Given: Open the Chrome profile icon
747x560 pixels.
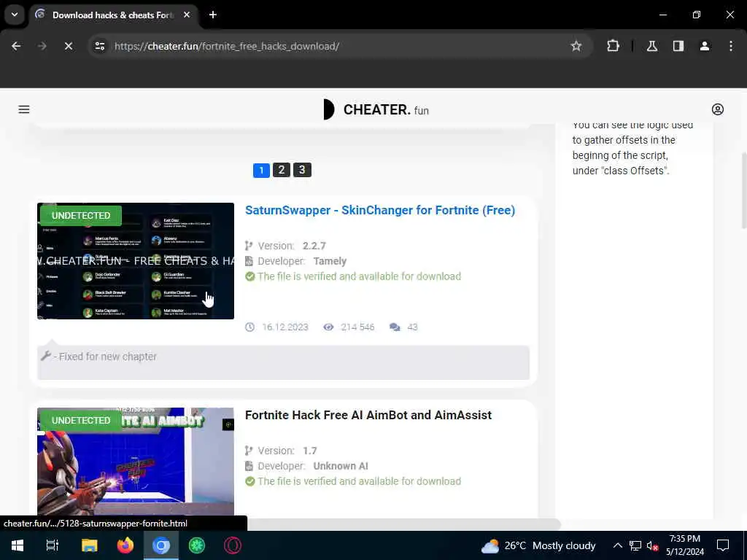Looking at the screenshot, I should point(705,46).
